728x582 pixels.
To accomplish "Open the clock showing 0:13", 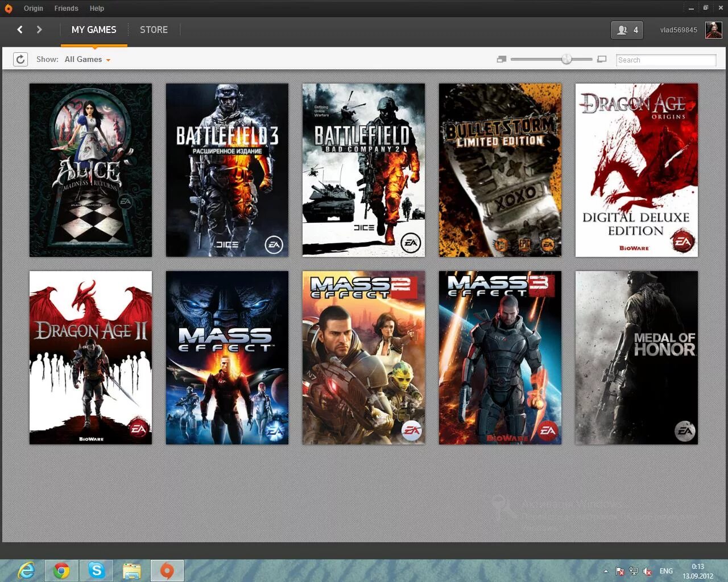I will coord(698,571).
